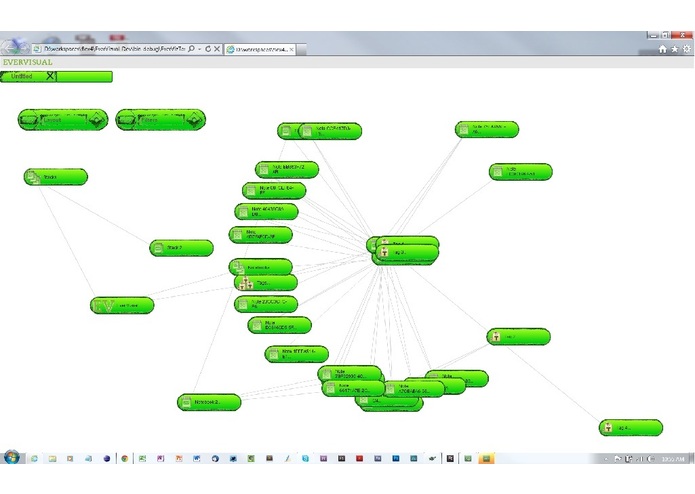
Task: Select the Tag 3 node at graph center
Action: click(407, 253)
